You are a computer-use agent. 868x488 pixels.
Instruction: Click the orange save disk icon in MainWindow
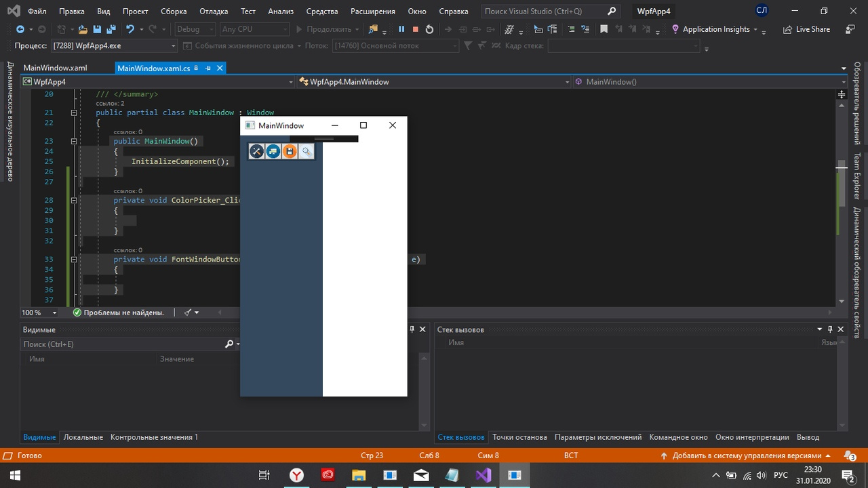point(290,151)
